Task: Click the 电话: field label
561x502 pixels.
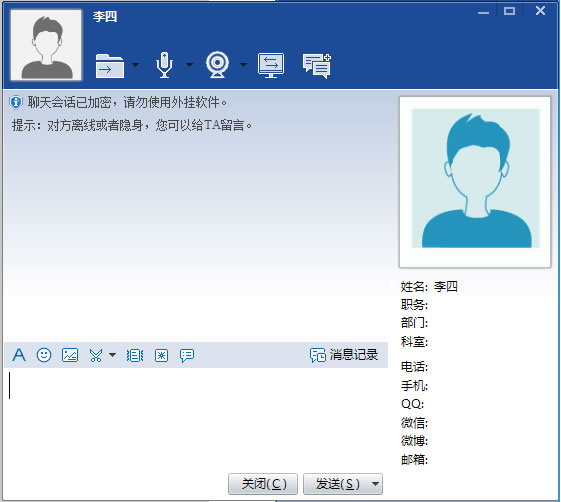Action: pyautogui.click(x=414, y=367)
